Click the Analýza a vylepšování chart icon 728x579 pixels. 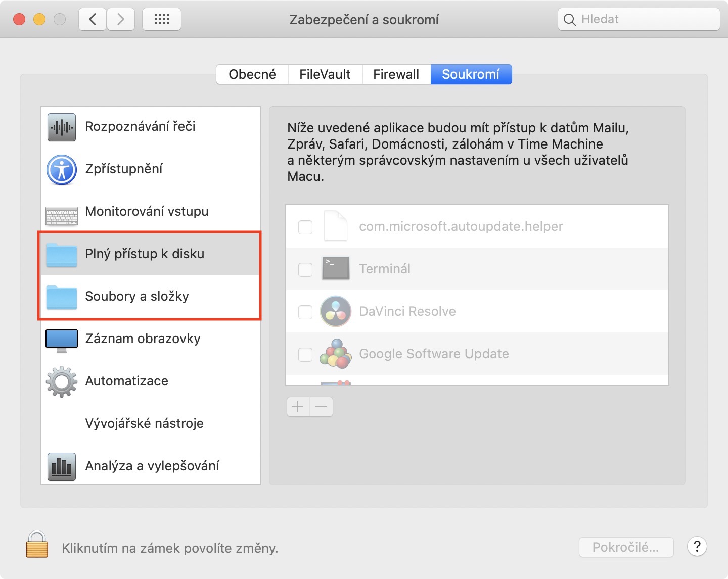click(62, 466)
